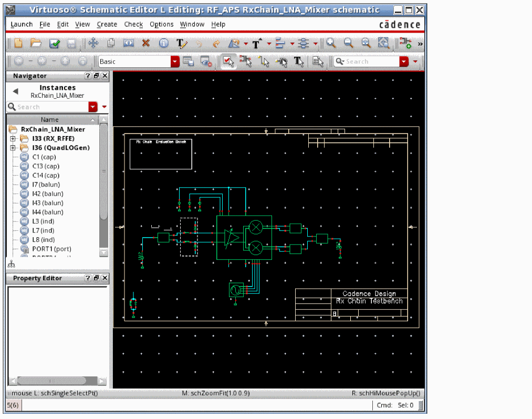Screen dimensions: 532x419
Task: Open the Properties info icon
Action: point(164,44)
